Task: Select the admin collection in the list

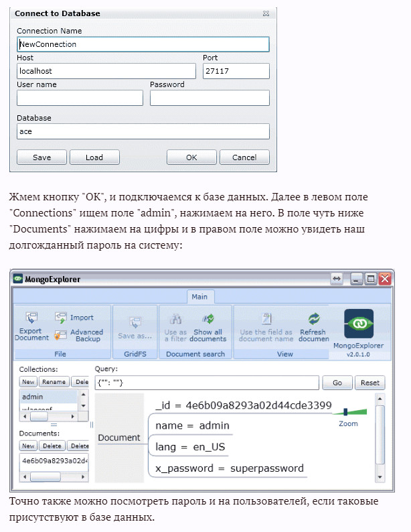Action: point(48,397)
